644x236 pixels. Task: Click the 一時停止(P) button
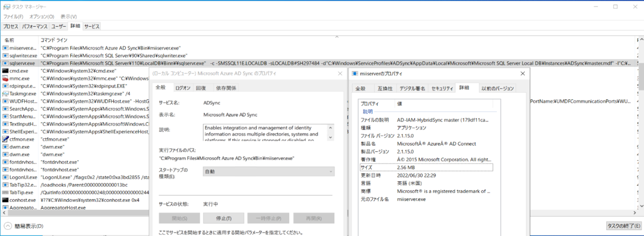click(268, 218)
